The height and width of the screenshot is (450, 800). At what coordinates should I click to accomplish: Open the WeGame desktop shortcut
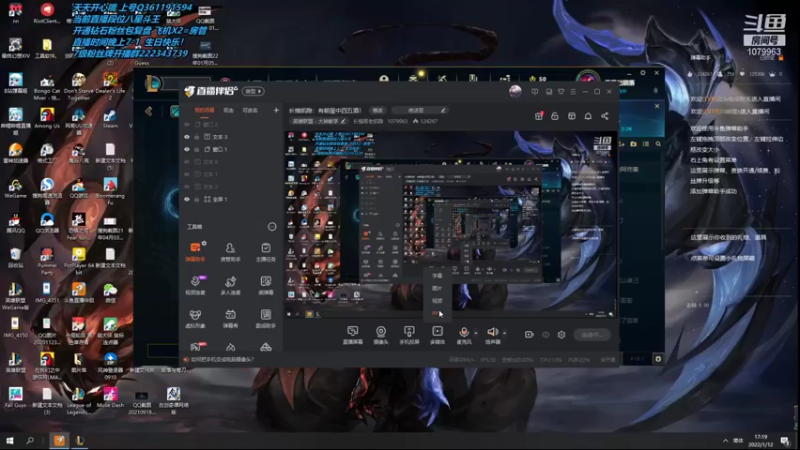(x=15, y=188)
